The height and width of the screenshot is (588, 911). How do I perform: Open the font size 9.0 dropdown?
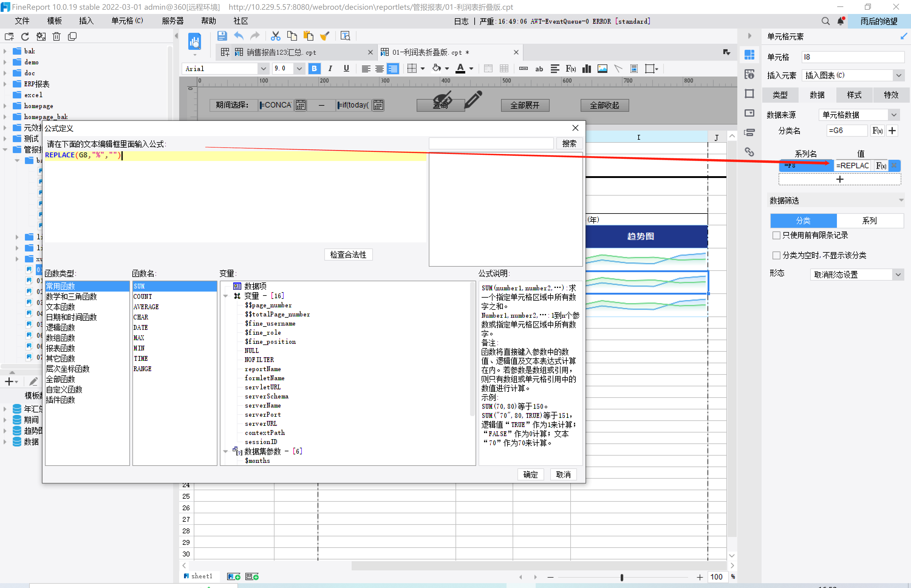(x=299, y=69)
